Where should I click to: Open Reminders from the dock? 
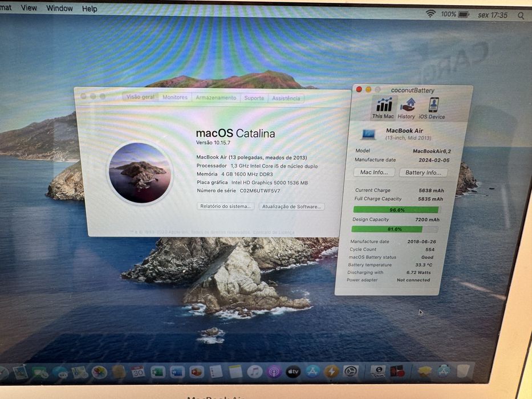[x=216, y=372]
